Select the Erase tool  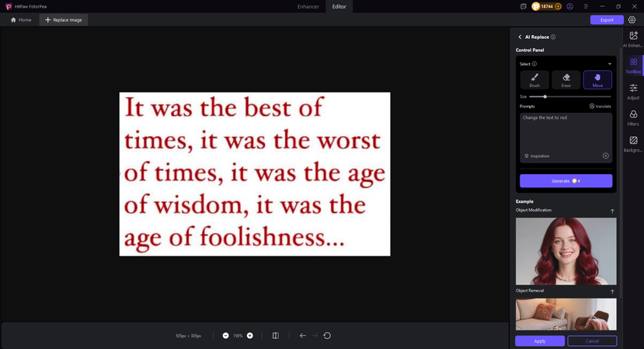pyautogui.click(x=566, y=80)
